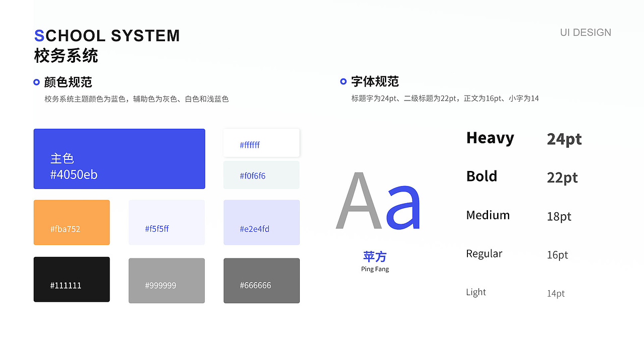Click the Light font weight label
The width and height of the screenshot is (644, 362).
pos(476,292)
